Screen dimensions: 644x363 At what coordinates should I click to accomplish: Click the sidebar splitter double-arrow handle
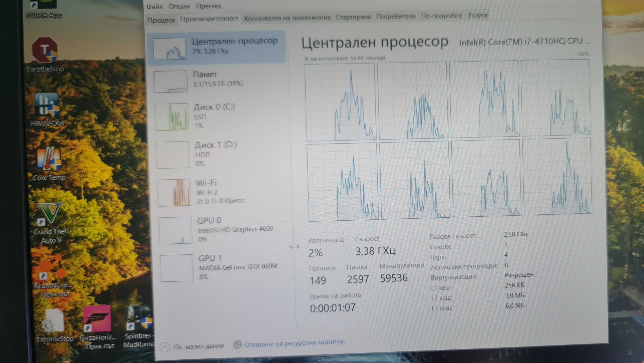click(x=295, y=247)
